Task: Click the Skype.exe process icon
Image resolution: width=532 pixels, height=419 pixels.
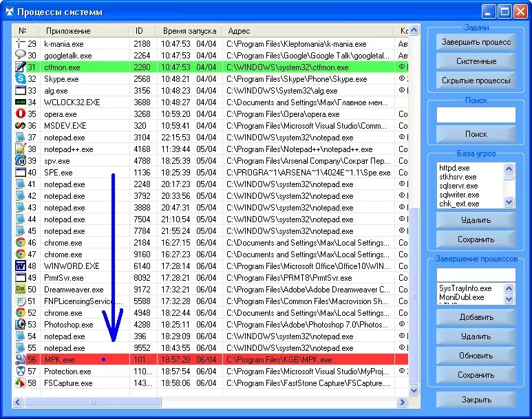Action: click(x=21, y=78)
